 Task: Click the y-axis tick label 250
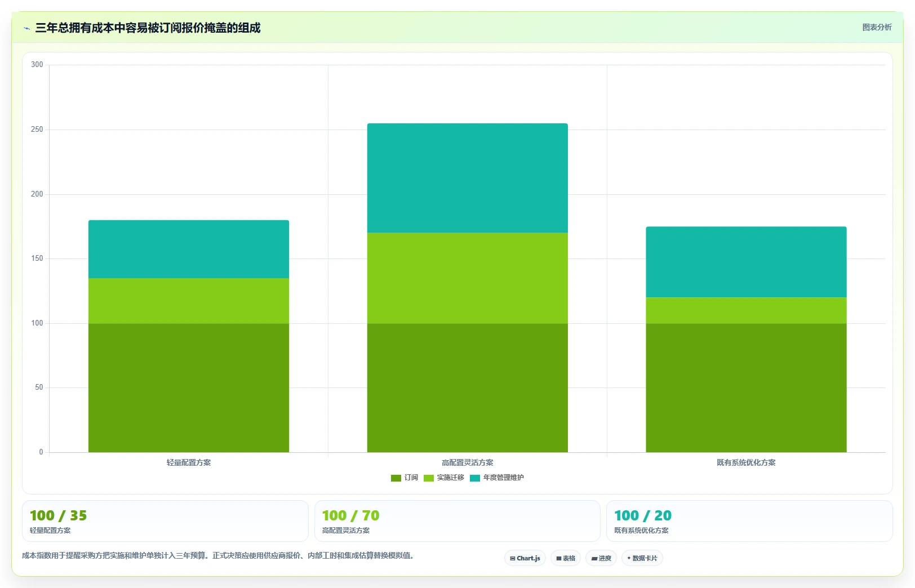[37, 130]
